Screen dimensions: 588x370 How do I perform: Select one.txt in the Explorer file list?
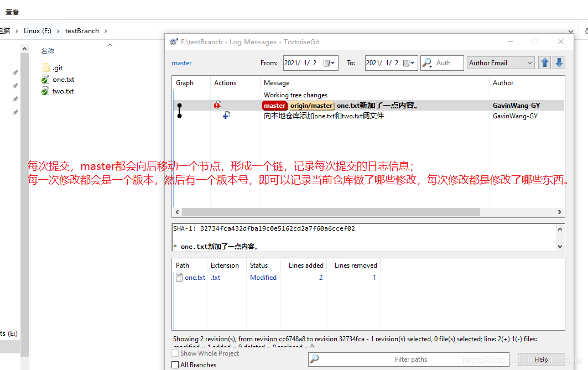[58, 80]
